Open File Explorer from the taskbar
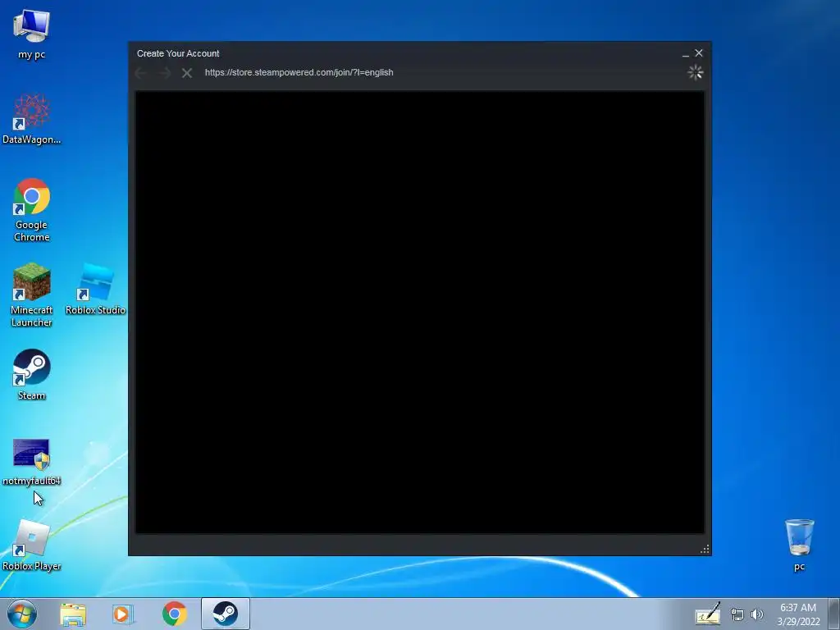Image resolution: width=840 pixels, height=630 pixels. click(73, 614)
